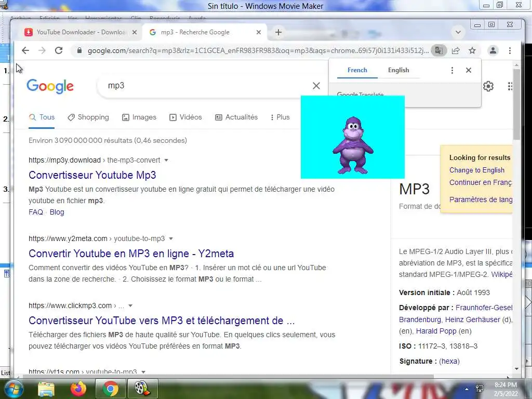Close the YouTube Downloader tab
Screen dimensions: 532x399
click(135, 32)
